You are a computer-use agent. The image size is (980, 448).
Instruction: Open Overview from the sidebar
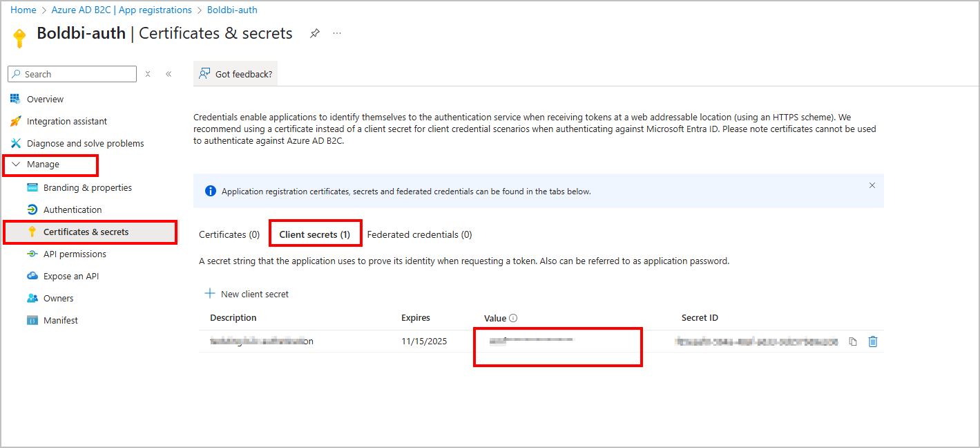tap(43, 98)
